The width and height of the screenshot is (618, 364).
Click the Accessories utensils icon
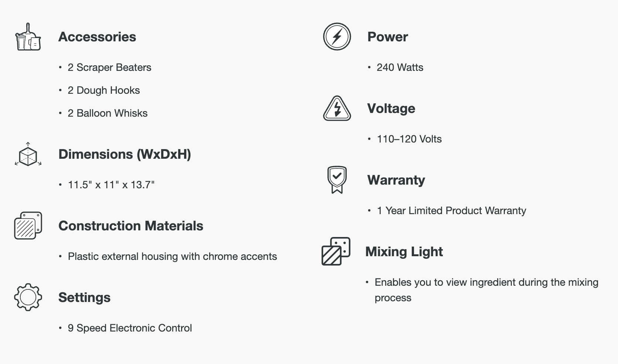point(28,37)
